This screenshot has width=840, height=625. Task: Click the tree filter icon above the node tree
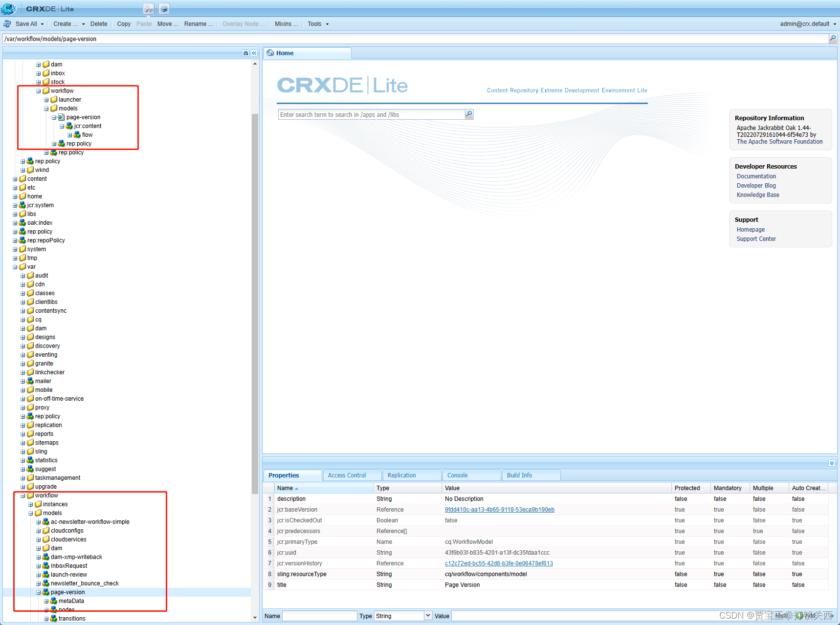pos(245,53)
